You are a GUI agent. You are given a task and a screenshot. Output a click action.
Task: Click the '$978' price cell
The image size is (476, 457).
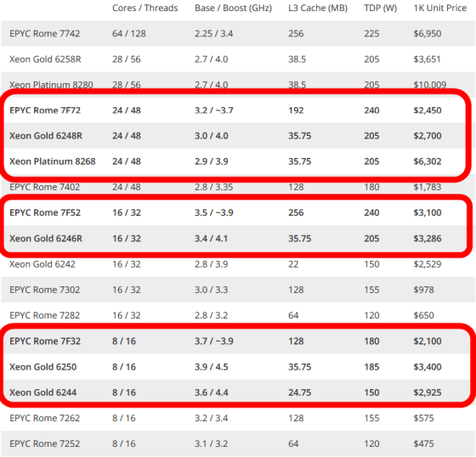423,290
